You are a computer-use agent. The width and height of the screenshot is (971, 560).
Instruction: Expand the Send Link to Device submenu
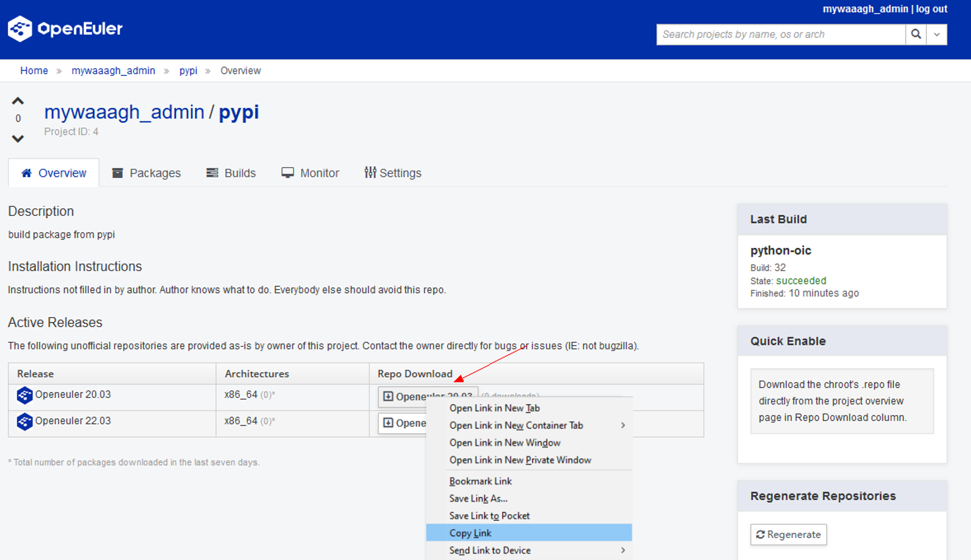coord(622,551)
